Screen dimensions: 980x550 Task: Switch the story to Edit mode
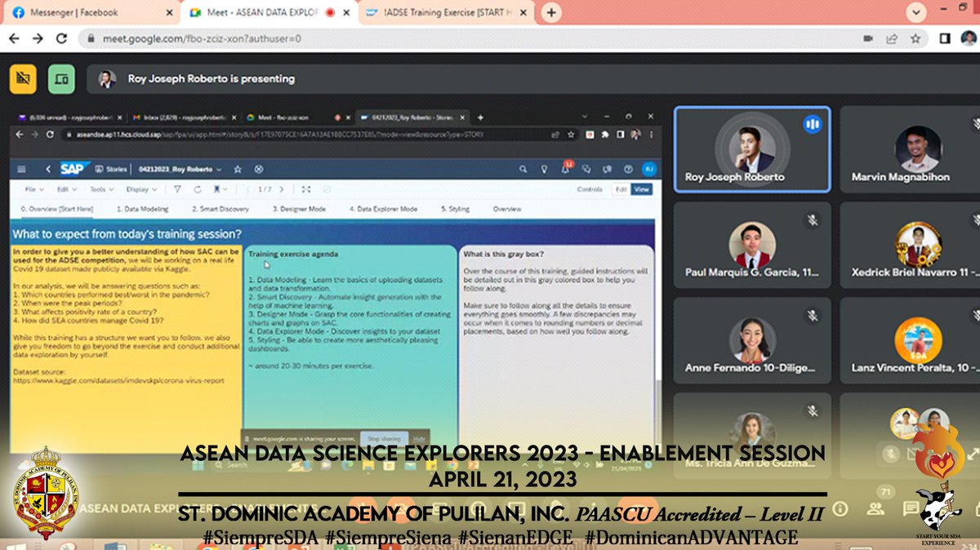tap(621, 189)
